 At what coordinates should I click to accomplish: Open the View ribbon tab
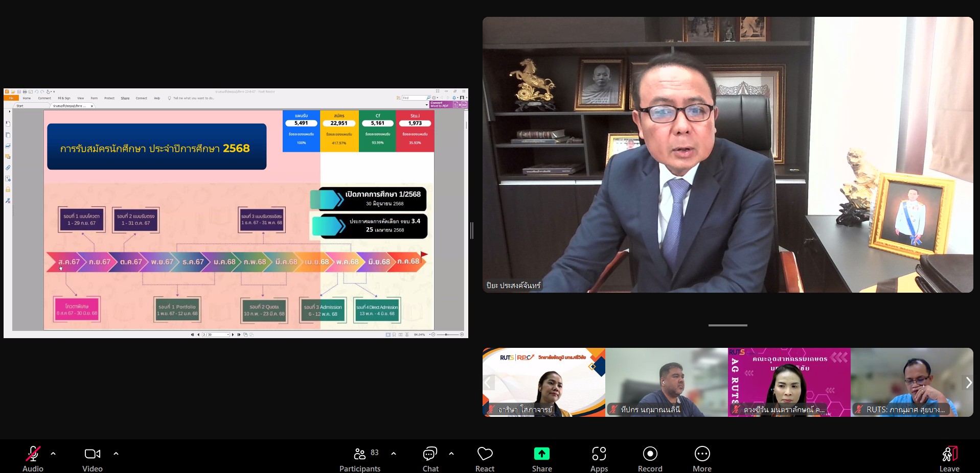(81, 98)
